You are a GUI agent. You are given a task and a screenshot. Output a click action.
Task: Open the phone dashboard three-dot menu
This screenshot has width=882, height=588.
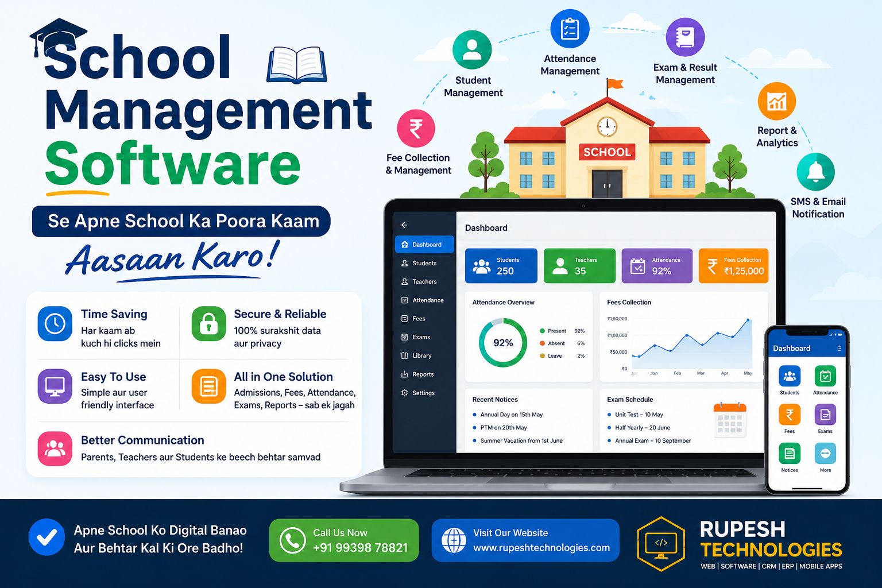click(839, 349)
